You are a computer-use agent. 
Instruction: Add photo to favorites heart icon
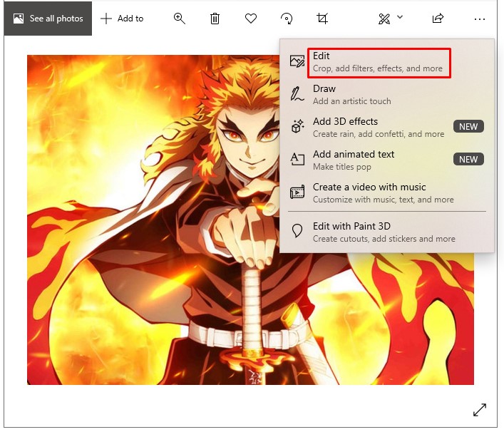coord(251,19)
